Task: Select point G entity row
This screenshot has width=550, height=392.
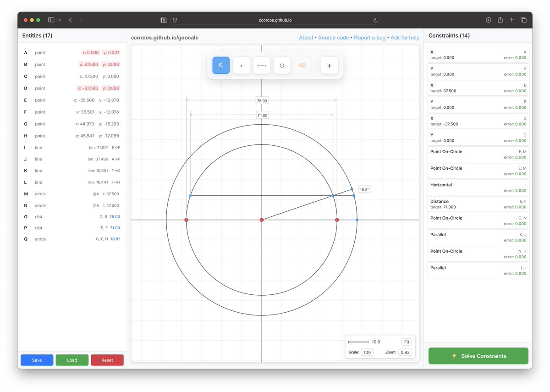Action: (x=72, y=124)
